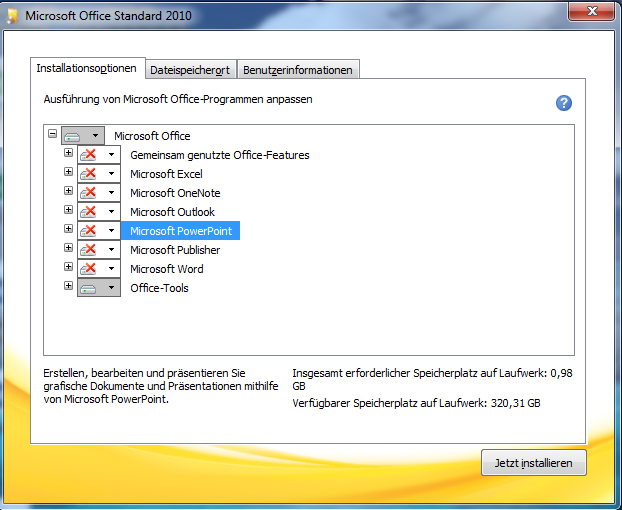The image size is (622, 510).
Task: Open dropdown arrow for Gemeinsam genutzte Office-Features
Action: (x=112, y=155)
